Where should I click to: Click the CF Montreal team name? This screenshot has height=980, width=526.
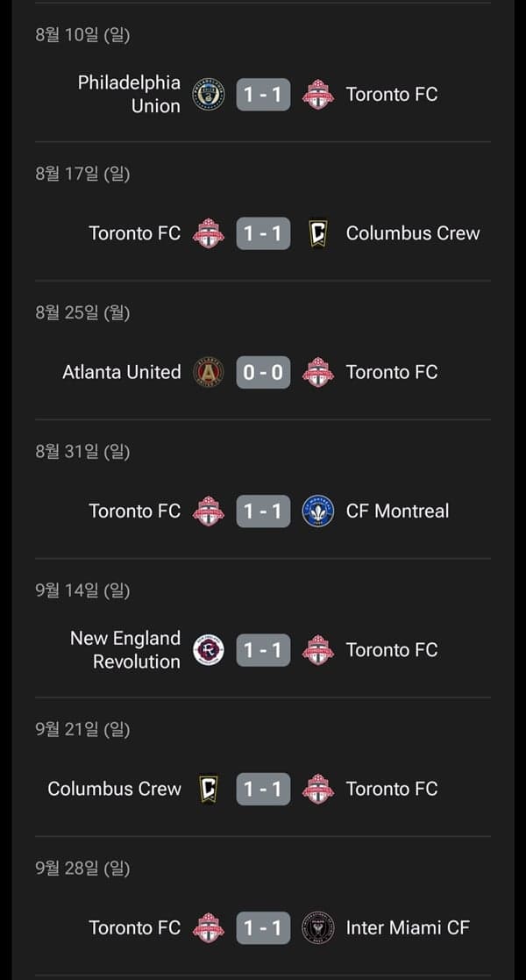click(397, 511)
